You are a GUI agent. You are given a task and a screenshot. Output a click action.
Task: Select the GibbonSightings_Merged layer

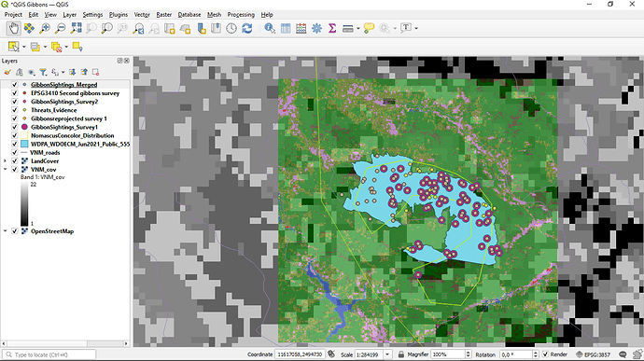click(x=64, y=85)
